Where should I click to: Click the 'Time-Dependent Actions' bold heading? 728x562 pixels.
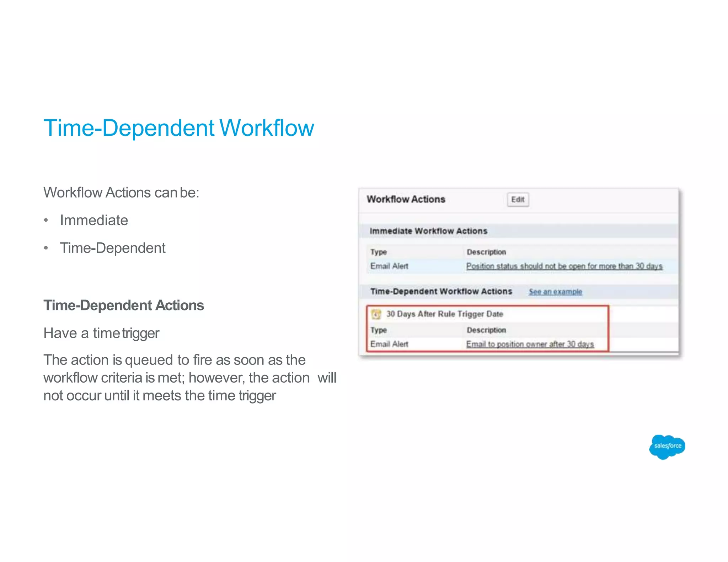pos(124,306)
